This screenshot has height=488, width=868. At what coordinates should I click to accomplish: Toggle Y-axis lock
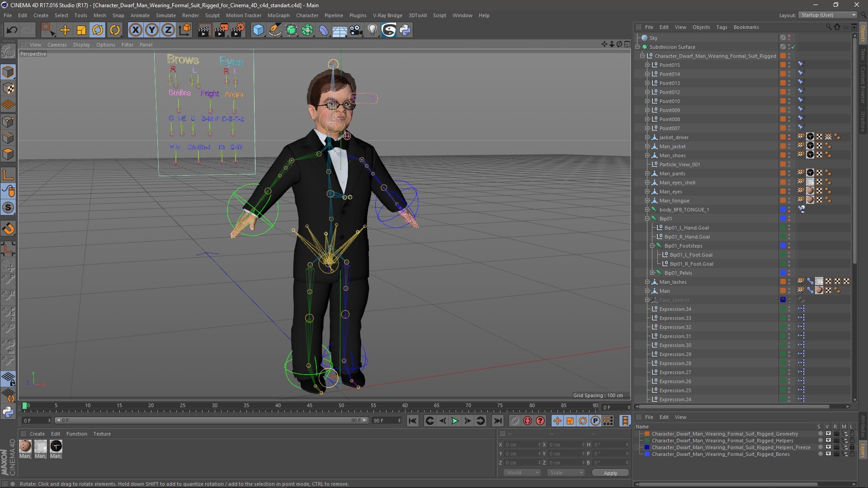[152, 30]
